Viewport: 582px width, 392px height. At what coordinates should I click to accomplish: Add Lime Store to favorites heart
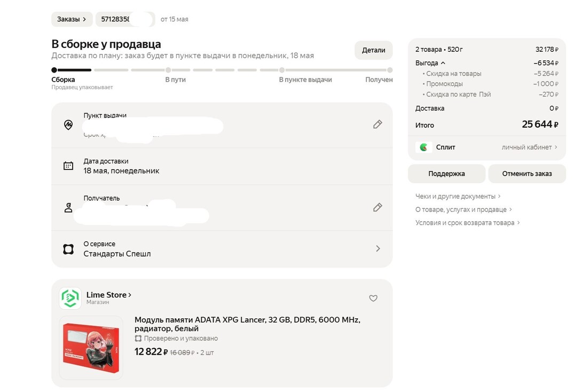click(x=373, y=298)
